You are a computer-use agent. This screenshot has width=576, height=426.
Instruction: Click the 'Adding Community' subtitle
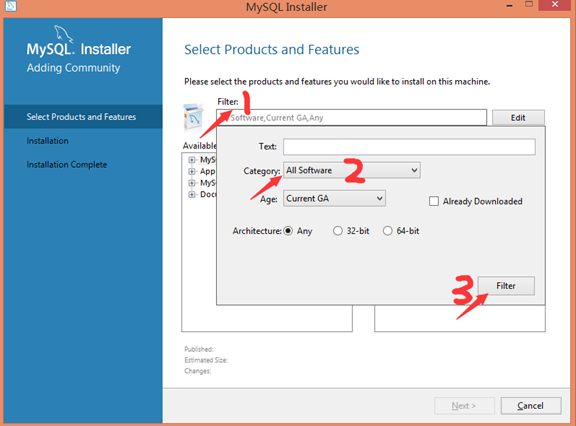point(73,68)
